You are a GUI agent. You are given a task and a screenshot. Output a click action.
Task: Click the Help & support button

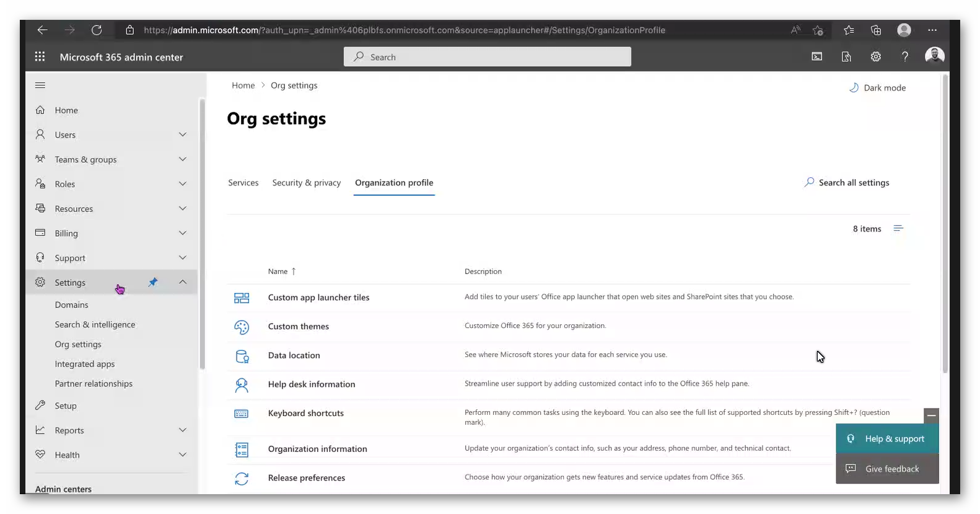click(887, 439)
